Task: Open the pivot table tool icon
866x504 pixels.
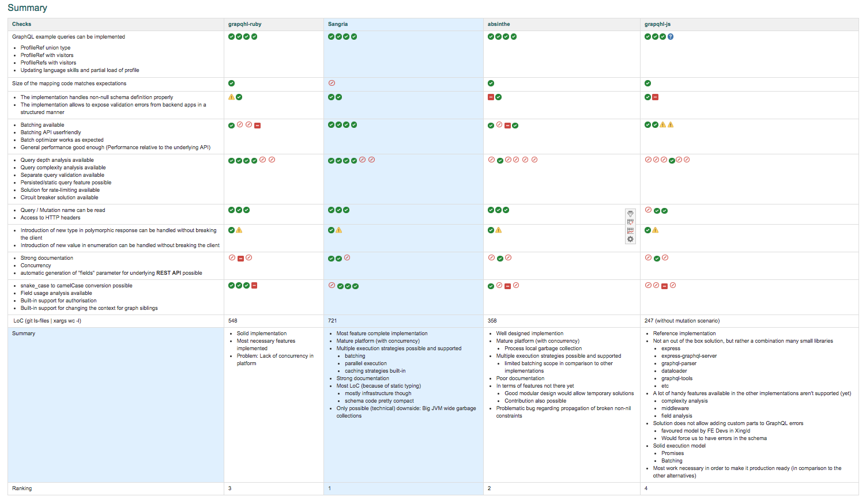Action: (630, 222)
